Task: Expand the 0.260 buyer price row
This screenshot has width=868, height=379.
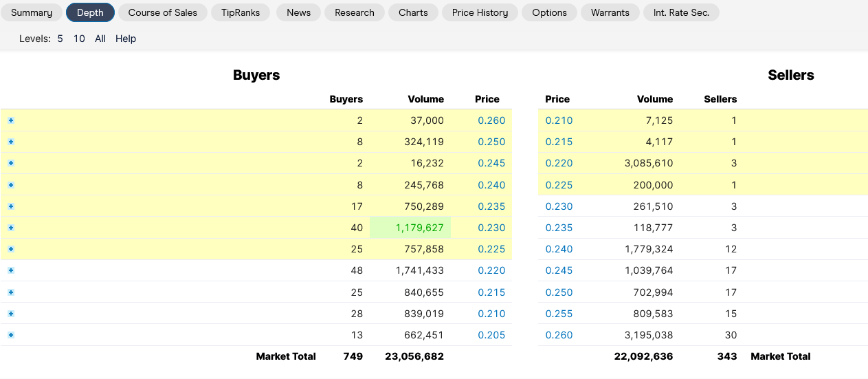Action: pos(11,120)
